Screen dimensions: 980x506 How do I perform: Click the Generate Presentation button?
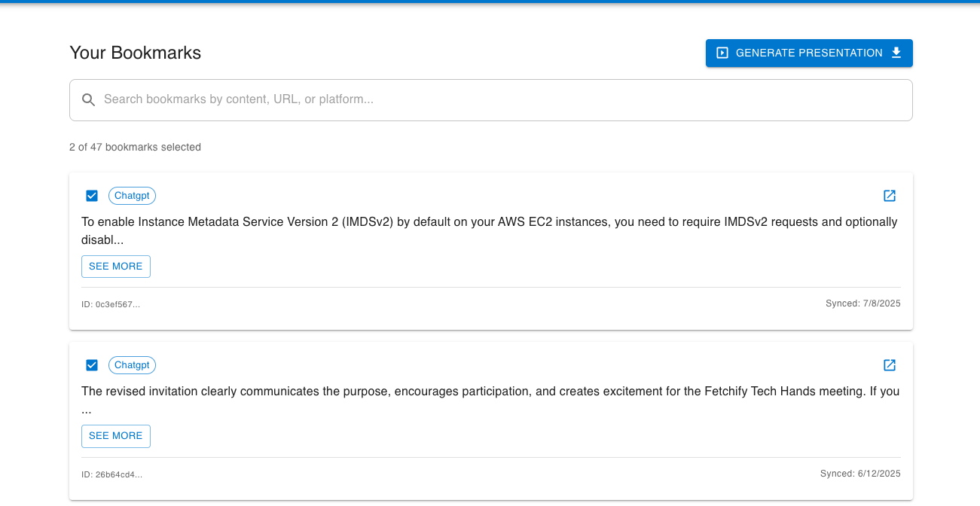[809, 53]
